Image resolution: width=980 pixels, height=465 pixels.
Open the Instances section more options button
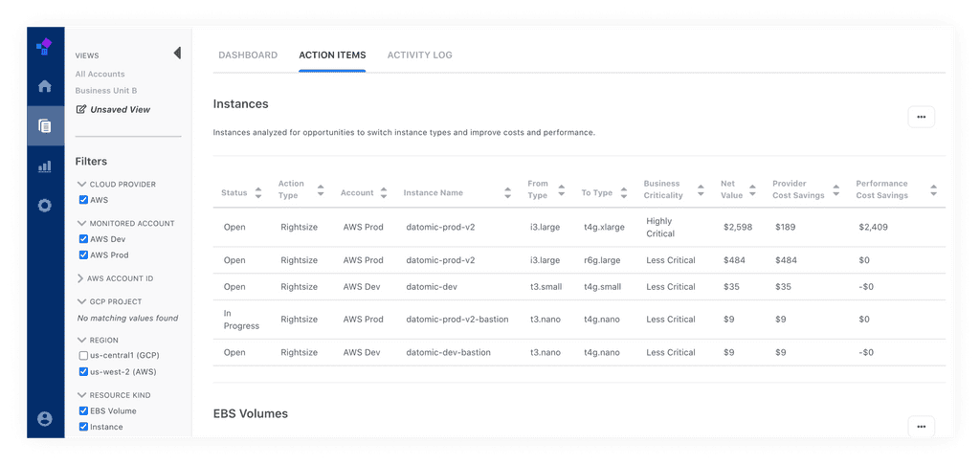(x=921, y=117)
